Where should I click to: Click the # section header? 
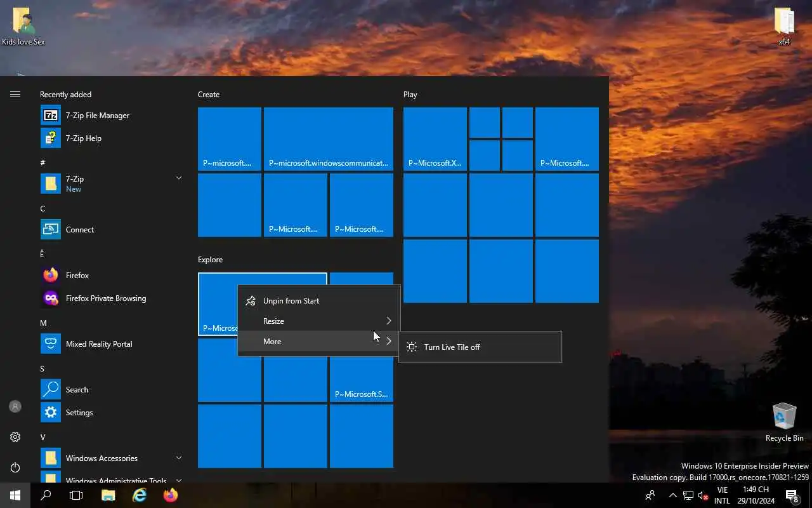coord(43,163)
